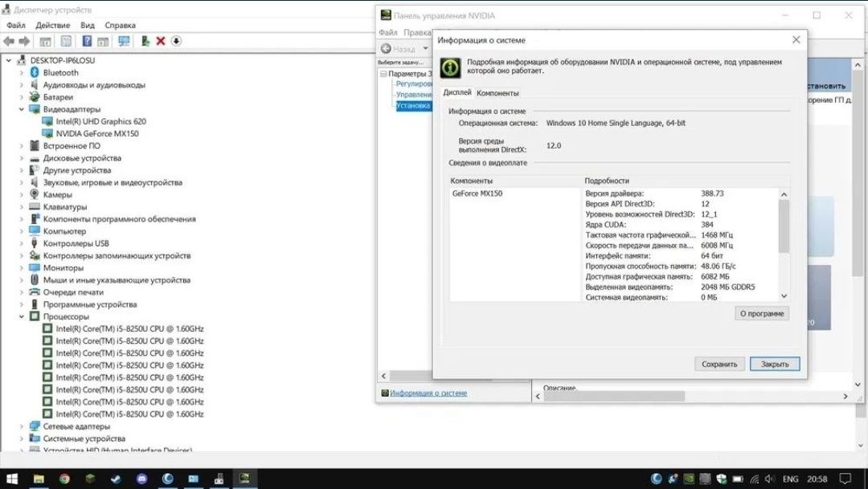Click the 2048 МБ GDDR5 value
This screenshot has width=868, height=489.
click(727, 287)
